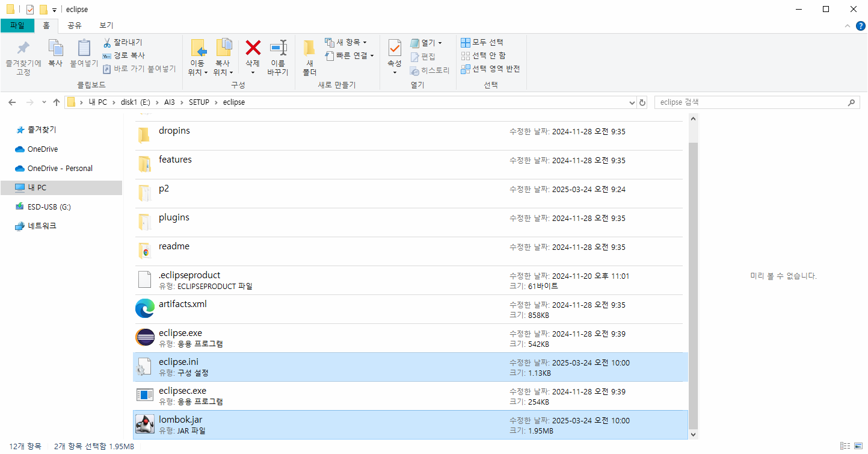
Task: Switch to the 홈 (Home) tab
Action: (46, 26)
